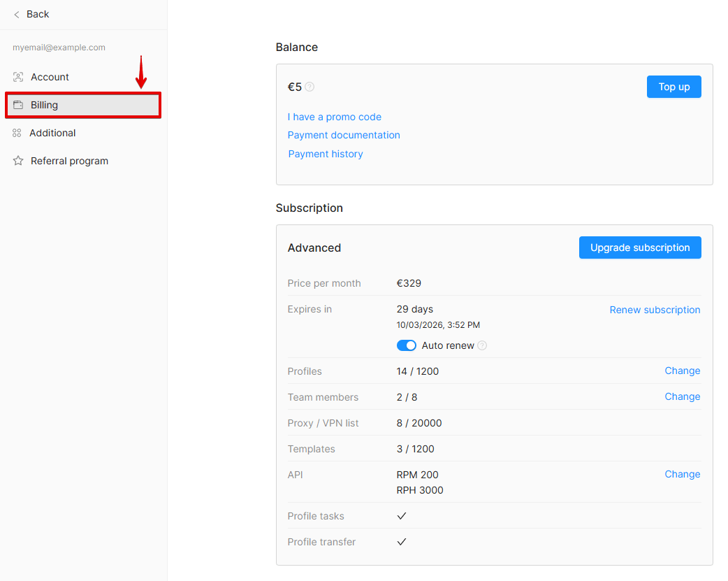Open the Billing section
This screenshot has height=581, width=728.
point(84,105)
